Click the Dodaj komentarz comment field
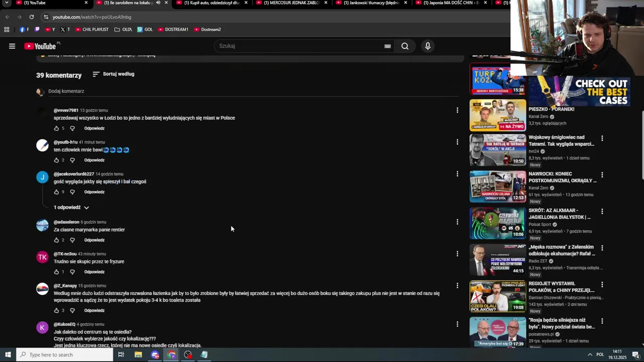The width and height of the screenshot is (644, 362). [254, 92]
